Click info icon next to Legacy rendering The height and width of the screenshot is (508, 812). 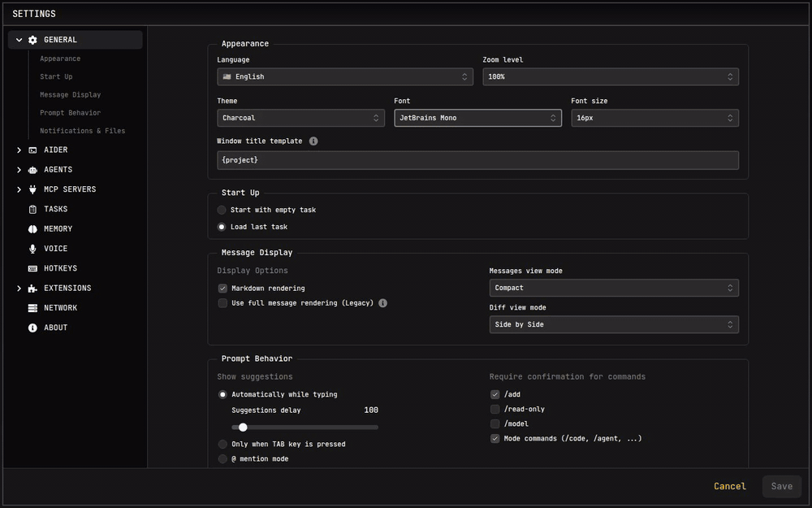[x=382, y=302]
